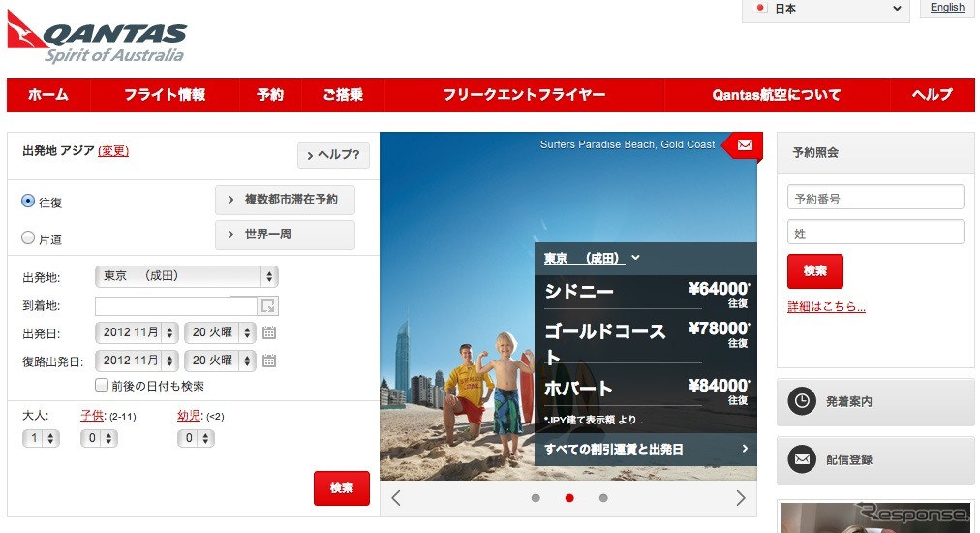Click the 予約番号 input field
The image size is (980, 533).
point(875,198)
